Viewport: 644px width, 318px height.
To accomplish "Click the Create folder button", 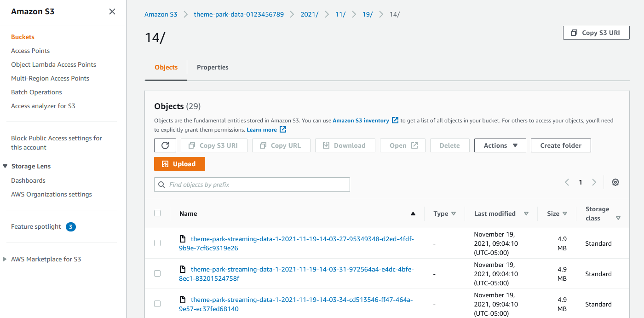I will 561,145.
